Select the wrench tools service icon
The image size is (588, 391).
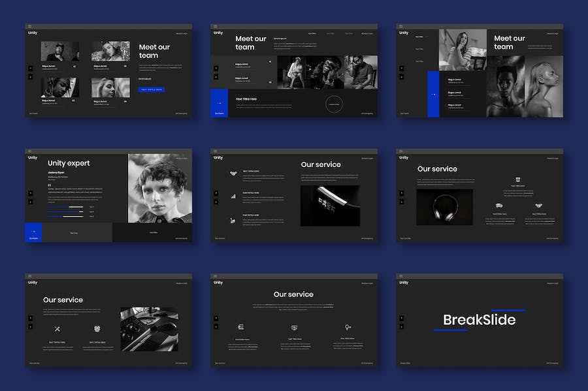point(57,328)
